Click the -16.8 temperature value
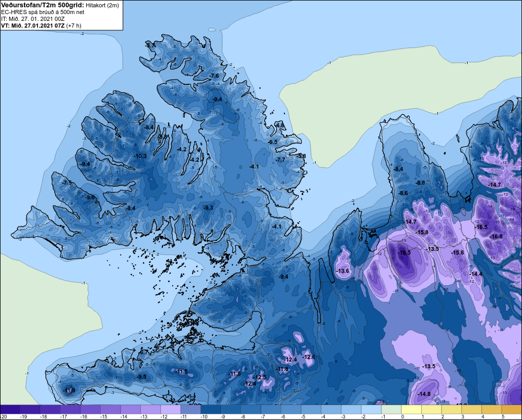 click(496, 236)
